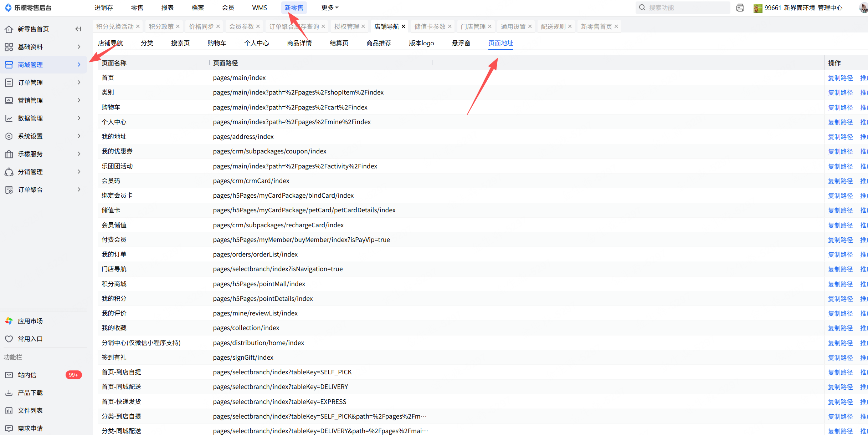Close the 店铺导航 tab
Screen dimensions: 868x435
(x=404, y=26)
